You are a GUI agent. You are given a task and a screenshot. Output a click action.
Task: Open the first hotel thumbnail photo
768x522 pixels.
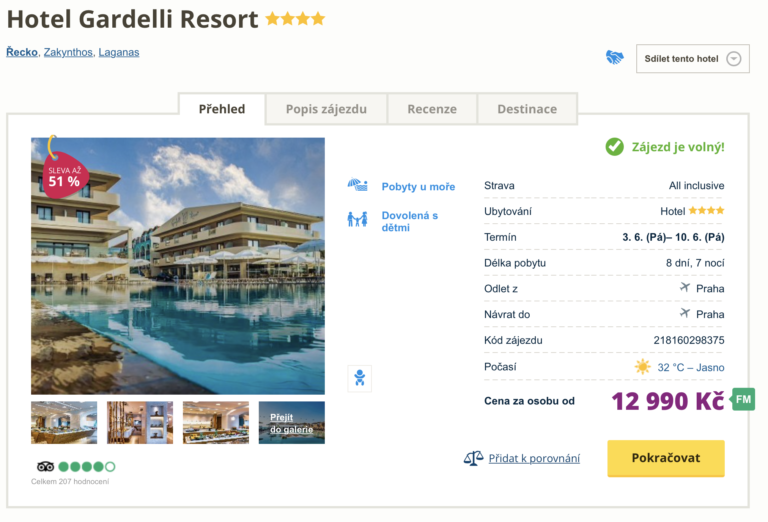[64, 422]
